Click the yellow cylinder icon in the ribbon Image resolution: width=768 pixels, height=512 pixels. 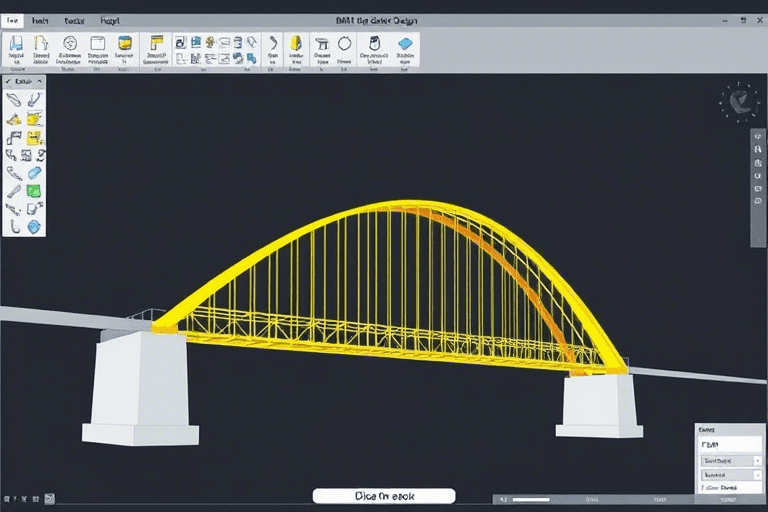pyautogui.click(x=125, y=43)
